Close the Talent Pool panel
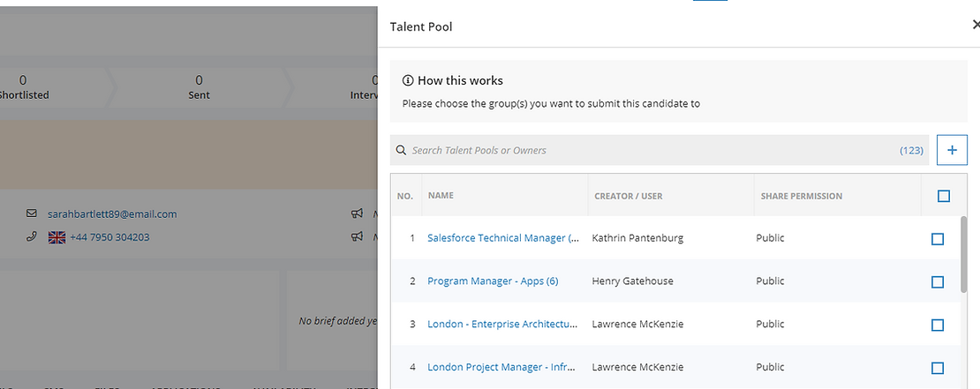This screenshot has height=389, width=980. point(976,26)
